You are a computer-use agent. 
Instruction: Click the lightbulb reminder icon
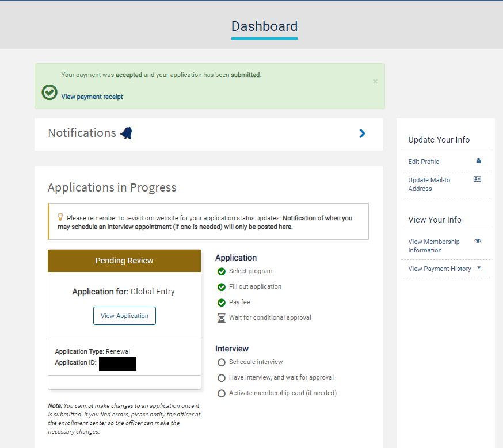[60, 217]
